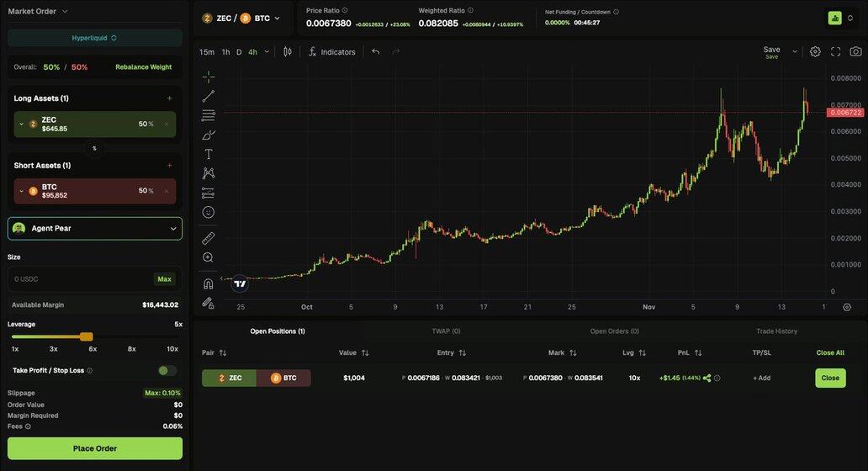
Task: Share the ZEC/BTC position PnL
Action: click(707, 378)
